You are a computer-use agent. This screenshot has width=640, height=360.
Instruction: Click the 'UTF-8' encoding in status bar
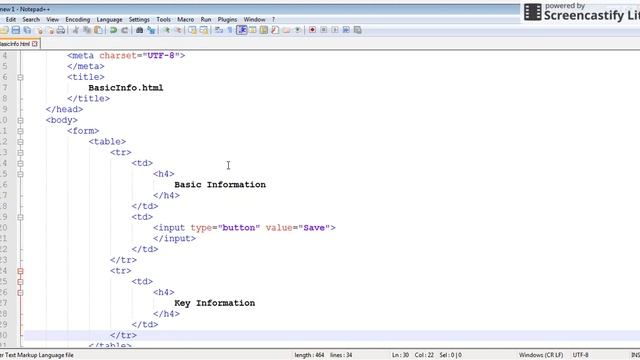pyautogui.click(x=580, y=355)
